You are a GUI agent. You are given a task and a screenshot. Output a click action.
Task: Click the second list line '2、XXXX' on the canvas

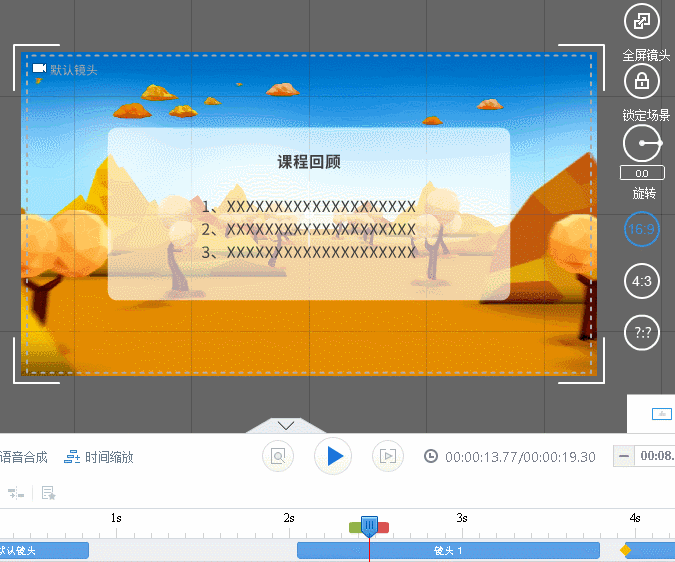[309, 229]
